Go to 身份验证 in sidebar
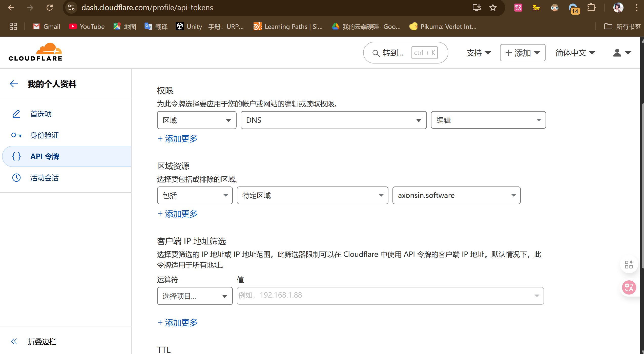This screenshot has width=644, height=354. (x=45, y=135)
